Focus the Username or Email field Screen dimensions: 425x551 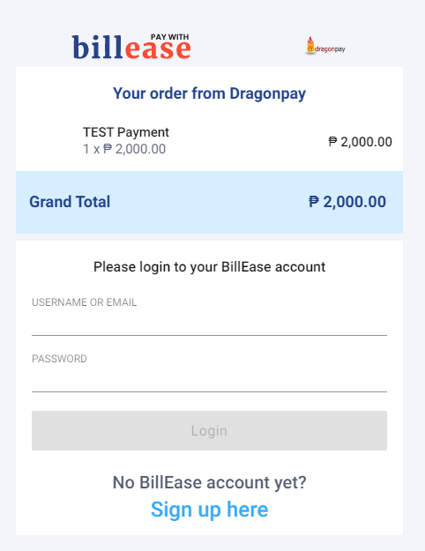click(209, 324)
